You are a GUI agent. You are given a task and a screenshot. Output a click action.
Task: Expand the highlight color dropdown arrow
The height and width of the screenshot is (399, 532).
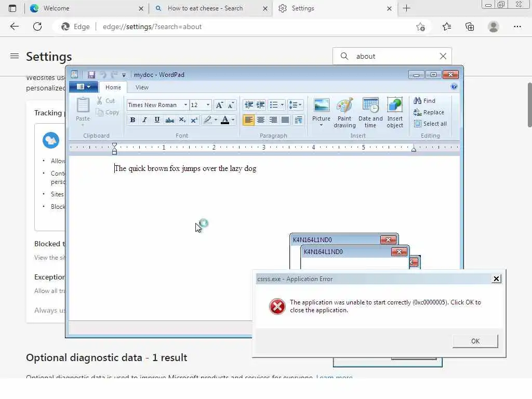pyautogui.click(x=216, y=120)
